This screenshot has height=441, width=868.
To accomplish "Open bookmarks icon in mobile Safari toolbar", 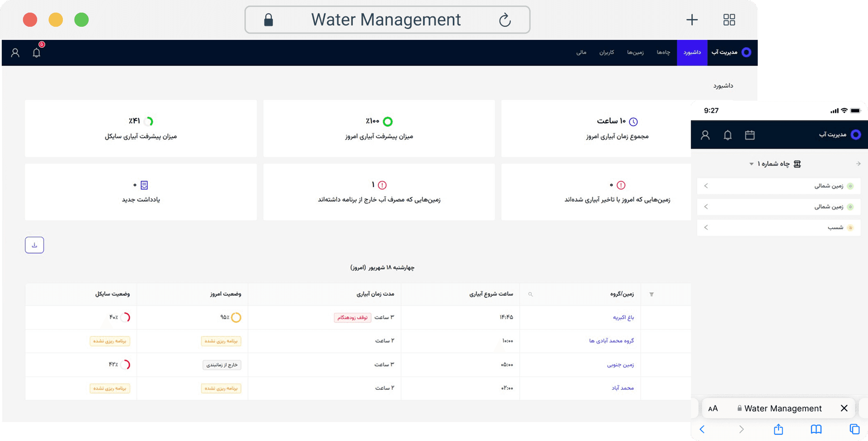I will 816,429.
